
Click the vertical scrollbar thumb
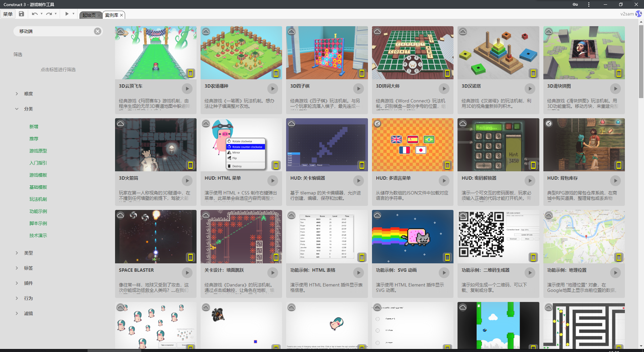click(641, 61)
